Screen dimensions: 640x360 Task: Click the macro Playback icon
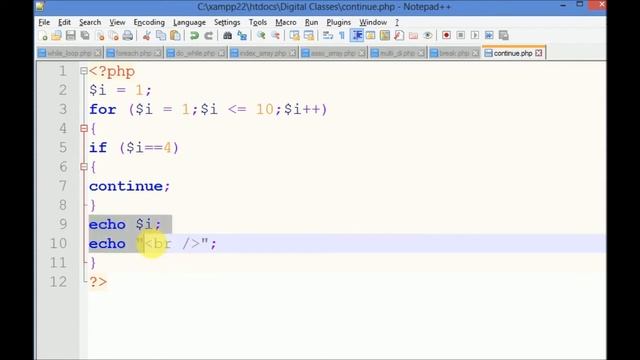[475, 36]
